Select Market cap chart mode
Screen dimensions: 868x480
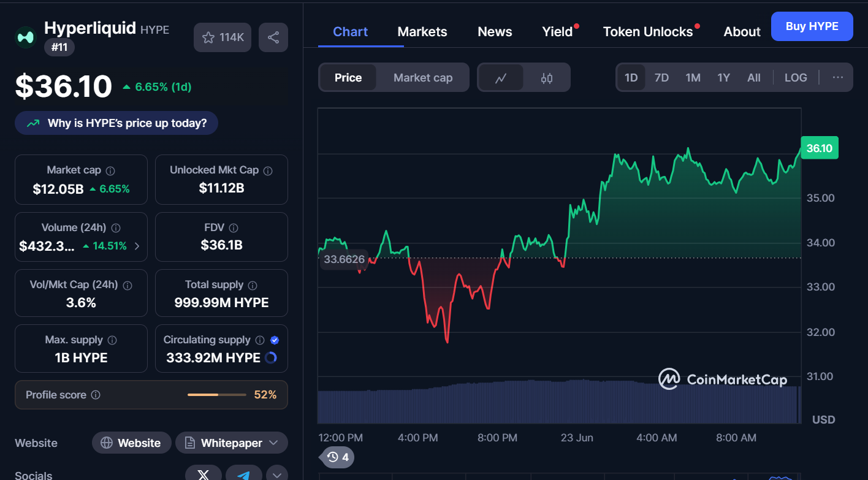(x=423, y=78)
